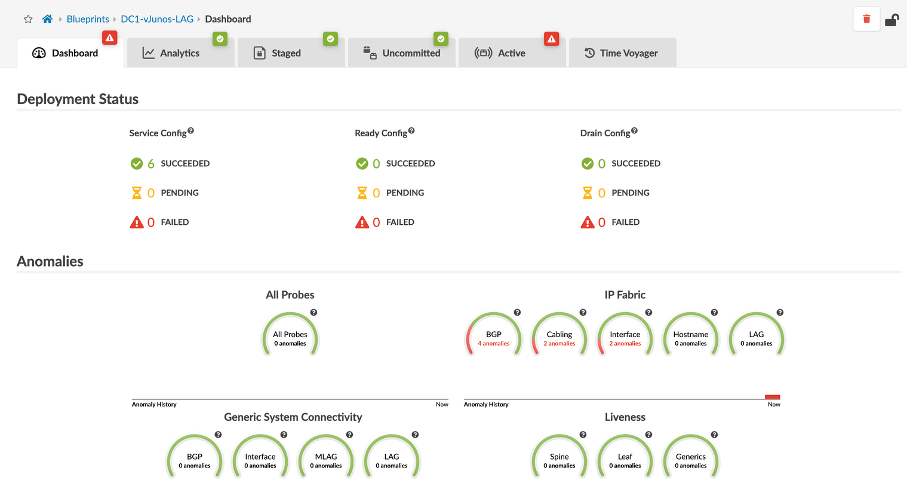The width and height of the screenshot is (908, 486).
Task: Open the Uncommitted tab
Action: click(402, 53)
